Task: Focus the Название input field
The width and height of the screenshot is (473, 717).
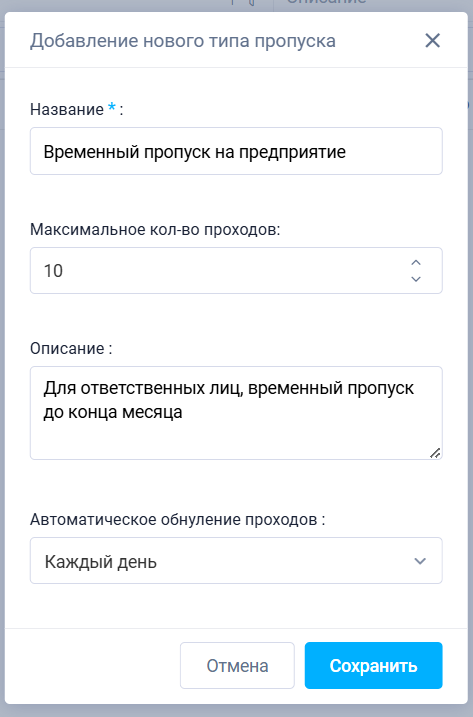Action: coord(236,151)
